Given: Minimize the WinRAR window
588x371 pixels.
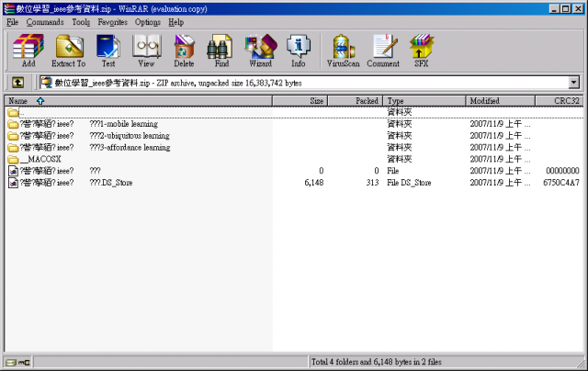Looking at the screenshot, I should (554, 8).
